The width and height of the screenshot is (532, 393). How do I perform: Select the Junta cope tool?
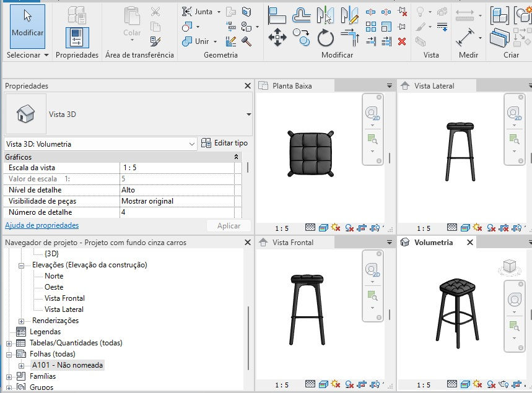197,12
